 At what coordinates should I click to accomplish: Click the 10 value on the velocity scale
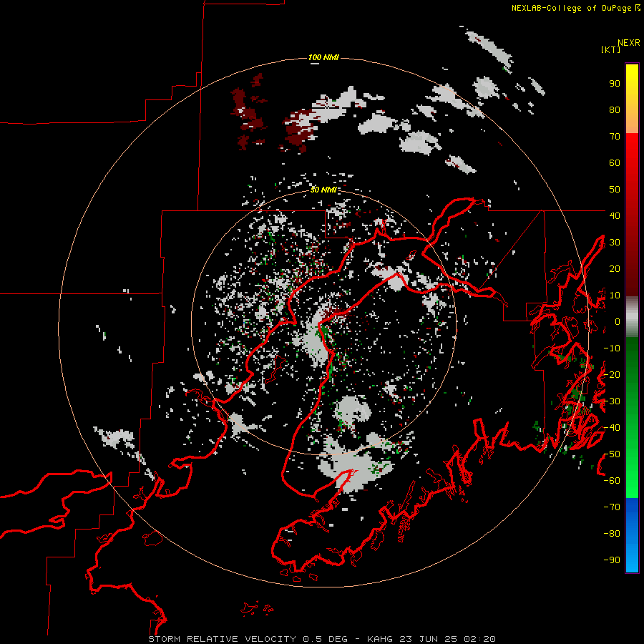click(x=615, y=296)
